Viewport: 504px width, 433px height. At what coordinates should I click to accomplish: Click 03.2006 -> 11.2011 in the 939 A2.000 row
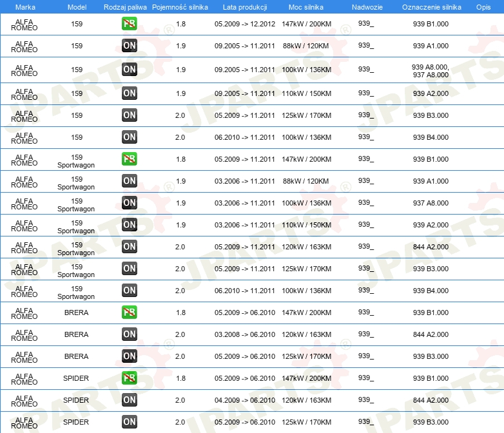click(245, 225)
